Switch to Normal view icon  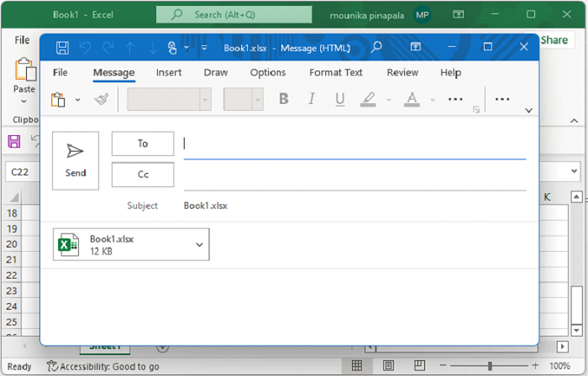click(357, 366)
